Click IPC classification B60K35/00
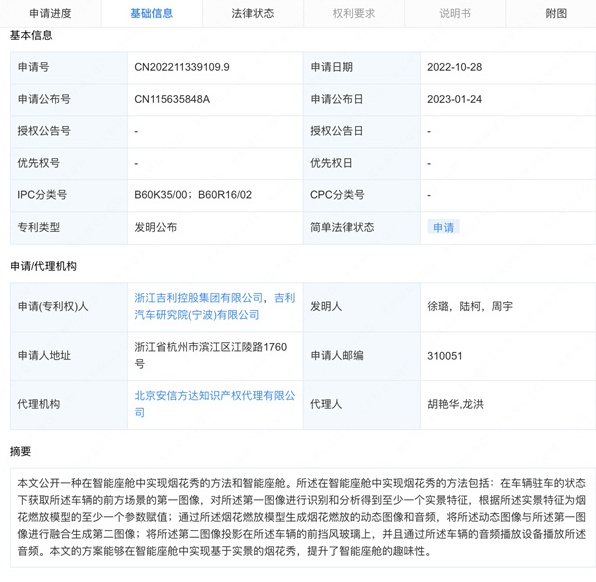 point(161,195)
